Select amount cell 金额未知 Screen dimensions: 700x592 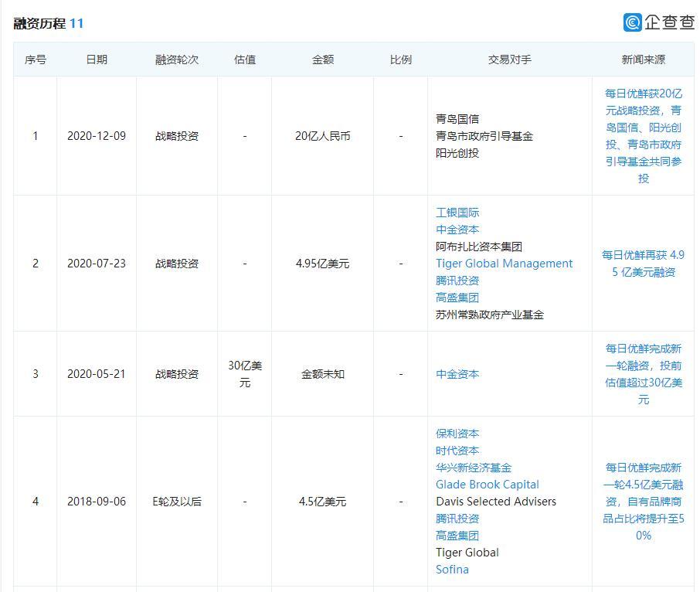pyautogui.click(x=323, y=374)
